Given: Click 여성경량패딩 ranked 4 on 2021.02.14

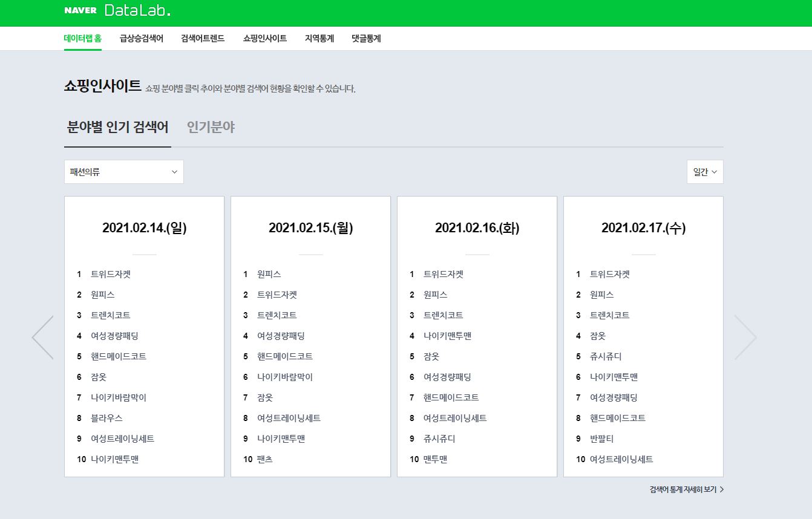Looking at the screenshot, I should click(x=114, y=336).
